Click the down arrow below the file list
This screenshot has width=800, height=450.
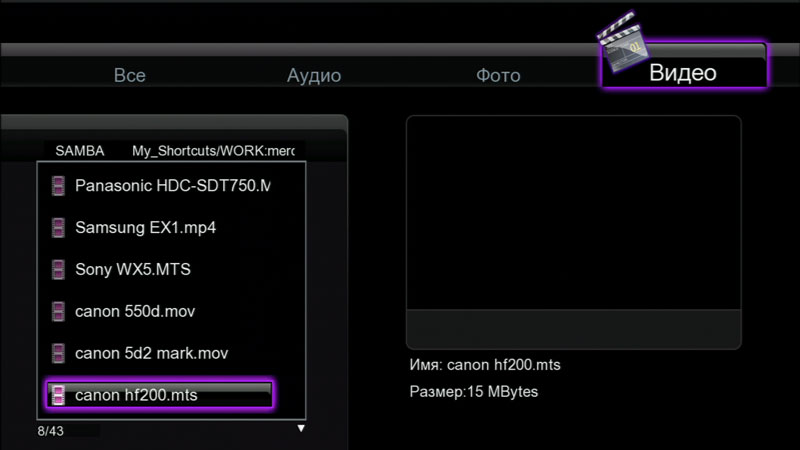[x=301, y=429]
